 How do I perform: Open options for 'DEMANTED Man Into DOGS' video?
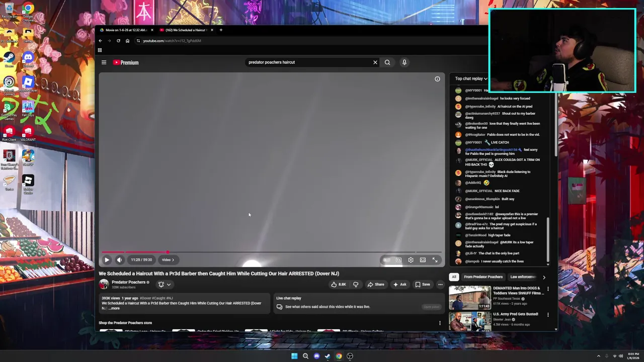tap(548, 290)
